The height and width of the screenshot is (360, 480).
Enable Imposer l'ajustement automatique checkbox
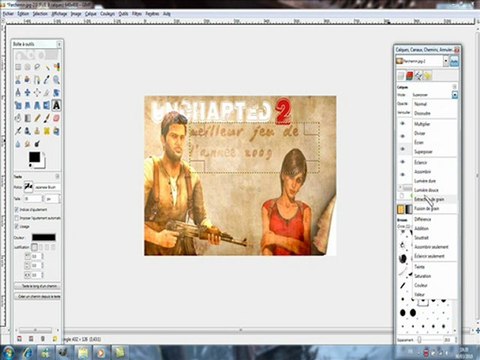point(17,218)
